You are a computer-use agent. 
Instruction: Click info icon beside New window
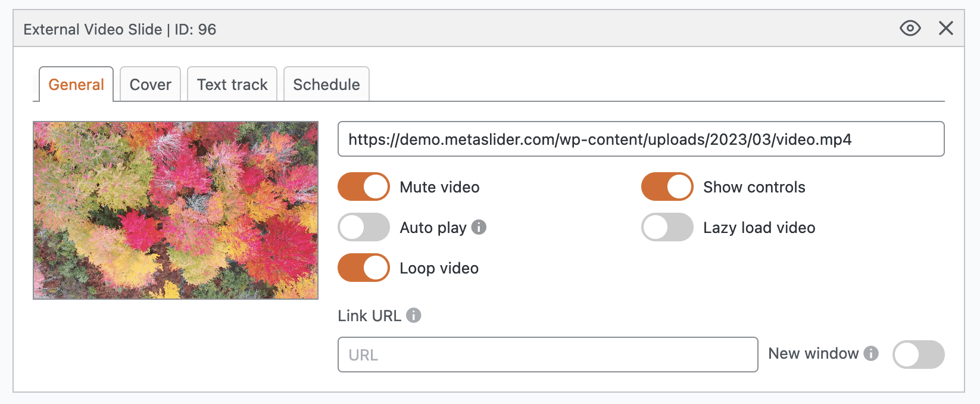coord(871,353)
